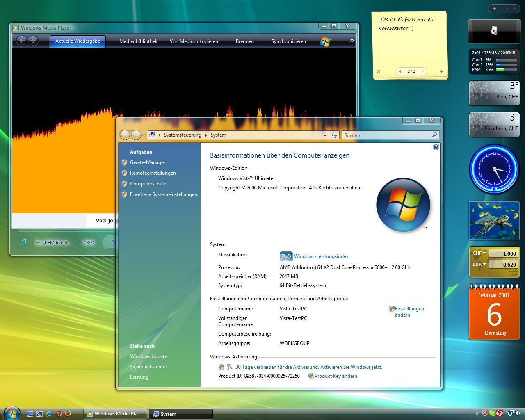Open help with the blue question mark icon
Viewport: 525px width, 420px height.
(436, 147)
